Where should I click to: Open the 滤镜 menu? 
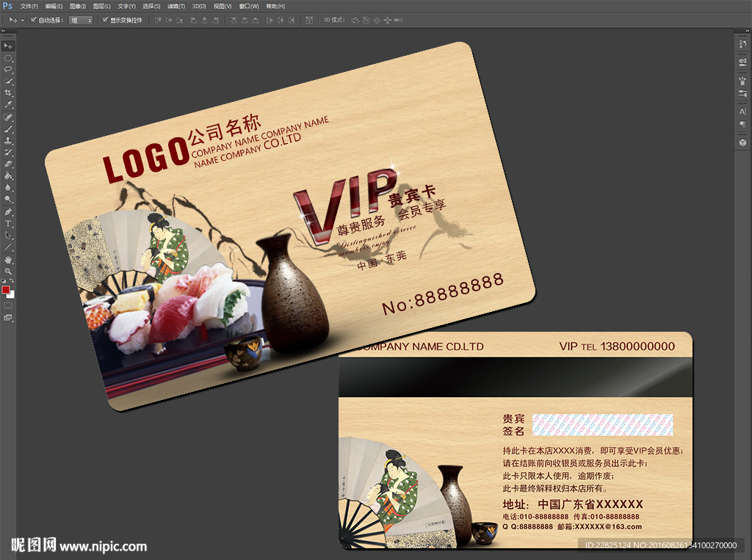177,6
